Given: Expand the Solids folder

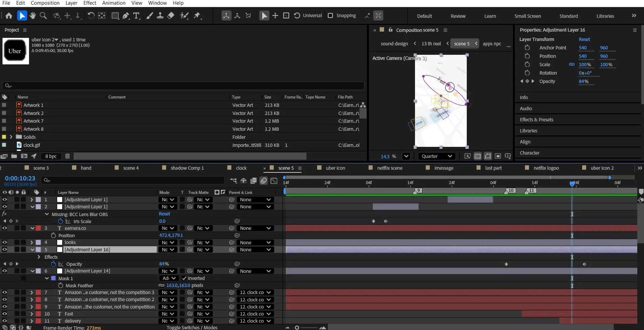Looking at the screenshot, I should pyautogui.click(x=11, y=137).
